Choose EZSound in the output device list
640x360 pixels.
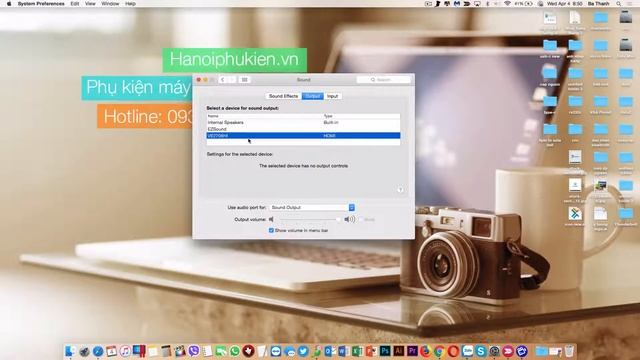pyautogui.click(x=303, y=129)
